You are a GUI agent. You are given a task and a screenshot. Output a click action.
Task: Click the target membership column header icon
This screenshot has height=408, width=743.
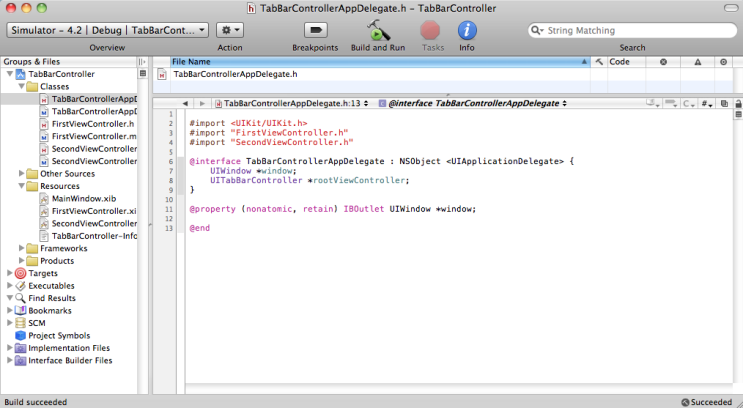click(724, 62)
